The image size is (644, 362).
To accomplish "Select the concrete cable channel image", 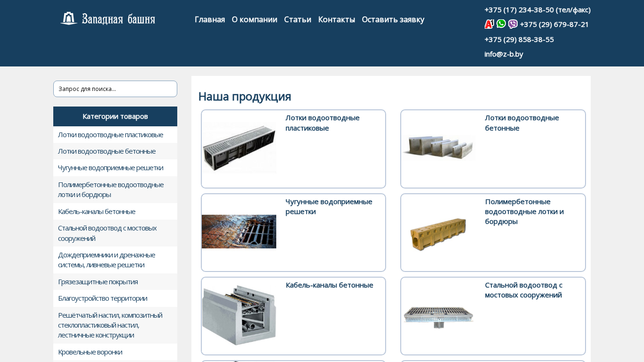I will pyautogui.click(x=239, y=315).
